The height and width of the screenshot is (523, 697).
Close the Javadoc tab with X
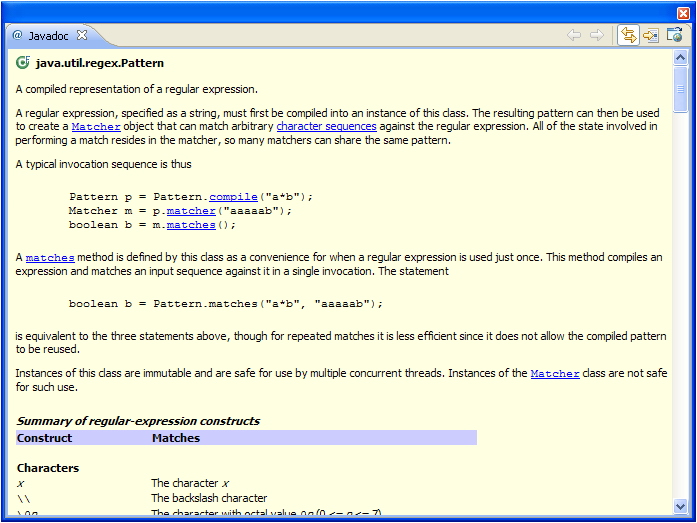(82, 35)
